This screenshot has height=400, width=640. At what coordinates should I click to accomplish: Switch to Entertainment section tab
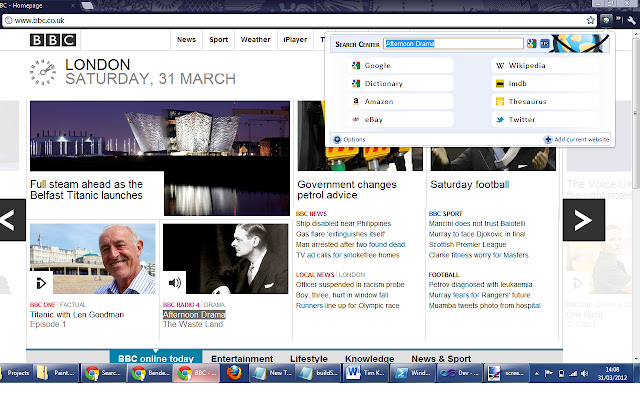point(241,359)
